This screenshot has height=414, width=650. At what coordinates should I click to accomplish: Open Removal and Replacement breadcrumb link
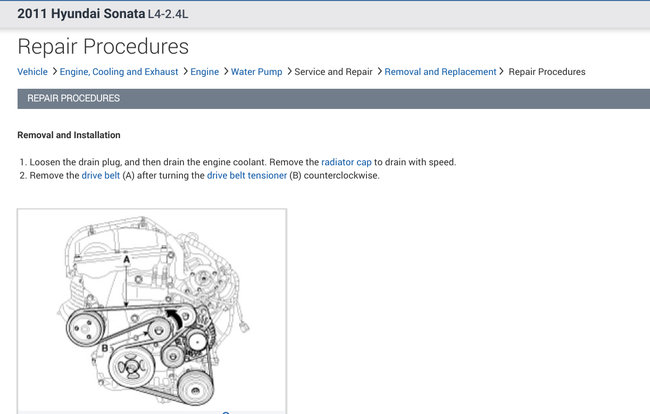coord(440,72)
